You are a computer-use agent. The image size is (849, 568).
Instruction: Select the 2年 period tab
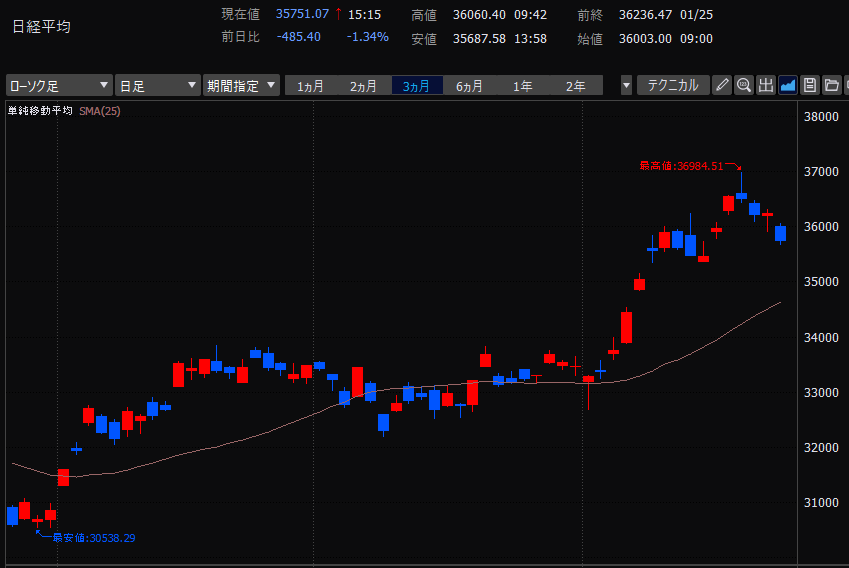576,86
